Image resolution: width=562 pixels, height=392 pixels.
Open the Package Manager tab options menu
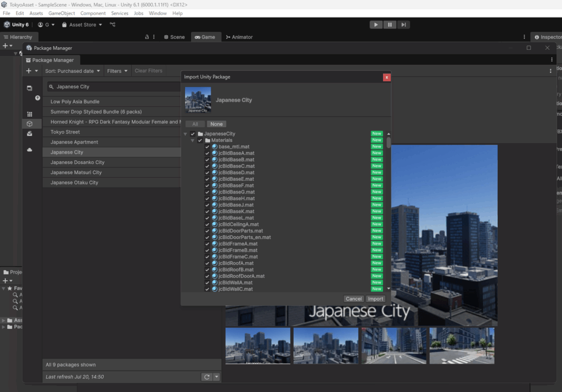click(552, 60)
